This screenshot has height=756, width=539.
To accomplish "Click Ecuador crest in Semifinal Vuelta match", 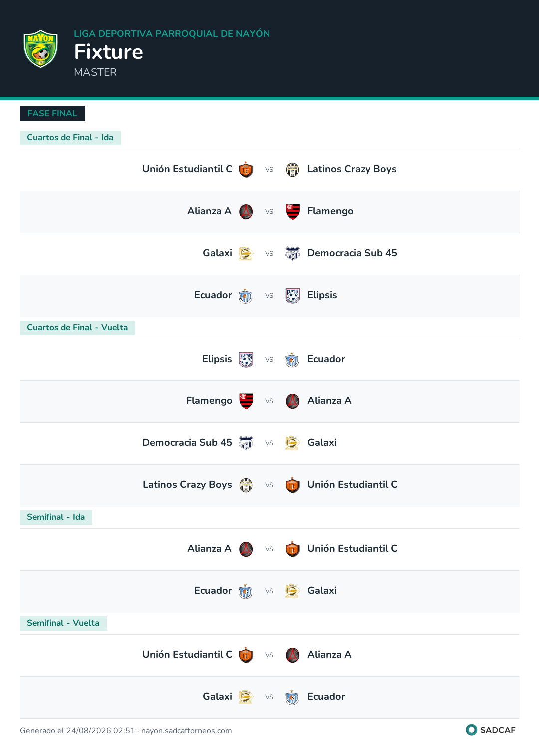I will [293, 697].
